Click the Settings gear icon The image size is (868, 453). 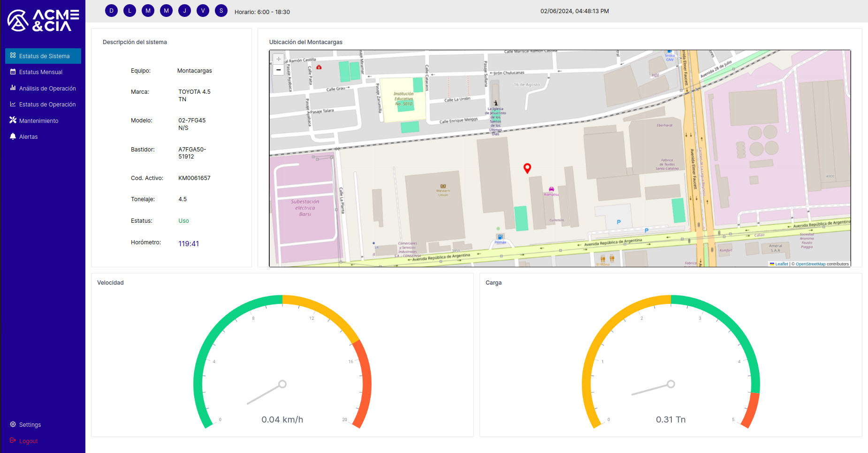[13, 424]
